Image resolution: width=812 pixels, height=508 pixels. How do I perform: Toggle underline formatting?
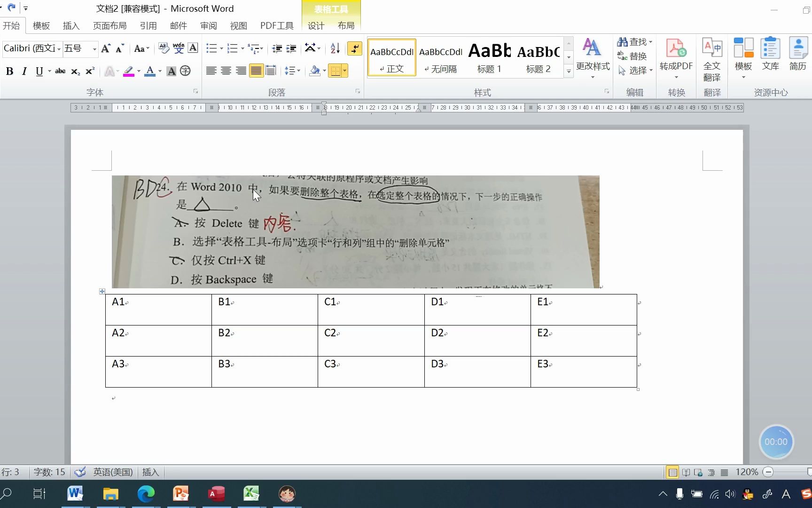39,71
